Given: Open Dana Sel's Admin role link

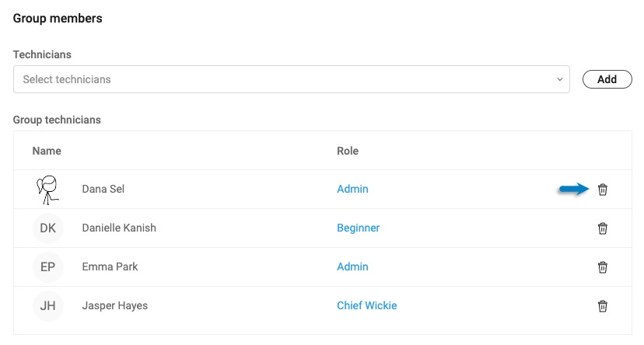Looking at the screenshot, I should click(352, 189).
